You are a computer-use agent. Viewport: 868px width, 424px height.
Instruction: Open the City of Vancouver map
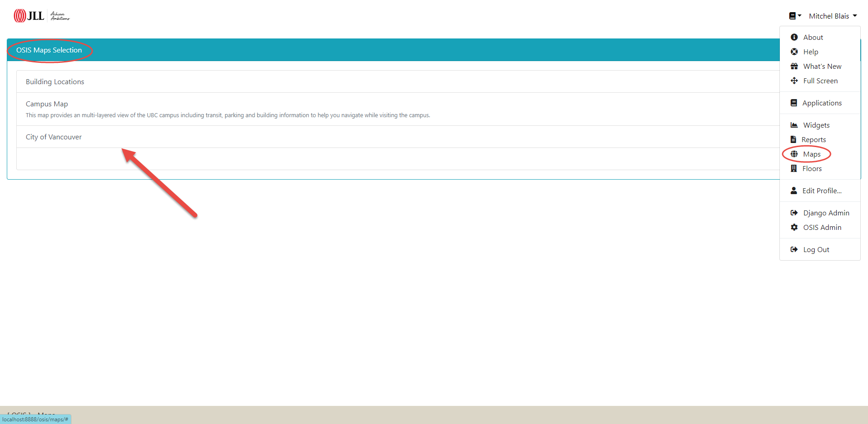[53, 137]
